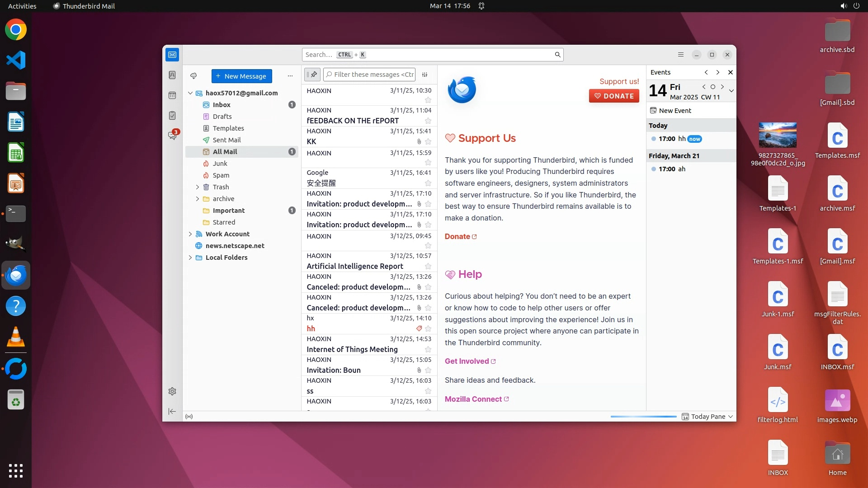Viewport: 868px width, 488px height.
Task: Collapse the spaces toolbar
Action: pyautogui.click(x=172, y=411)
